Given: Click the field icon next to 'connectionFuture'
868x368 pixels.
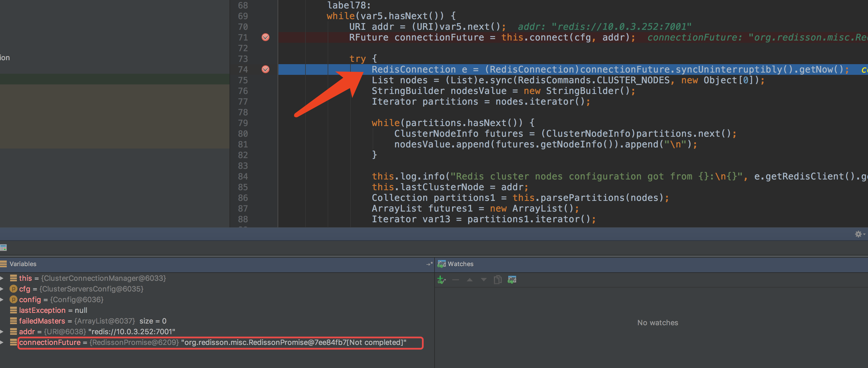Looking at the screenshot, I should 14,342.
